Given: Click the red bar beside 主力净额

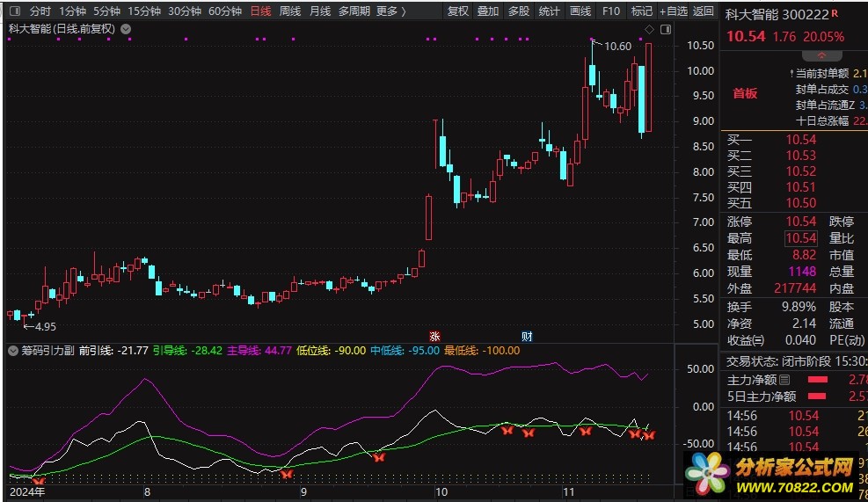Looking at the screenshot, I should [x=818, y=380].
